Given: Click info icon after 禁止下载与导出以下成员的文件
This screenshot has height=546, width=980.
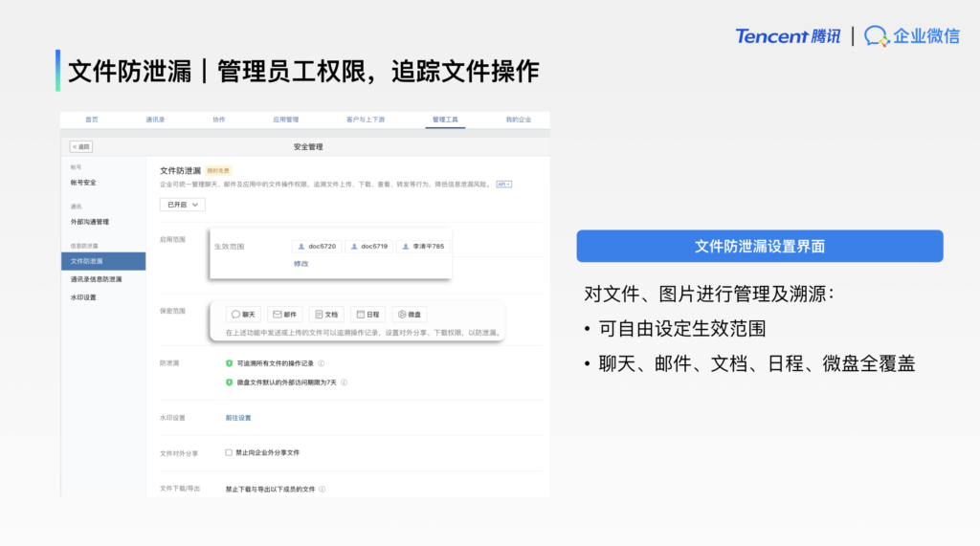Looking at the screenshot, I should 322,490.
